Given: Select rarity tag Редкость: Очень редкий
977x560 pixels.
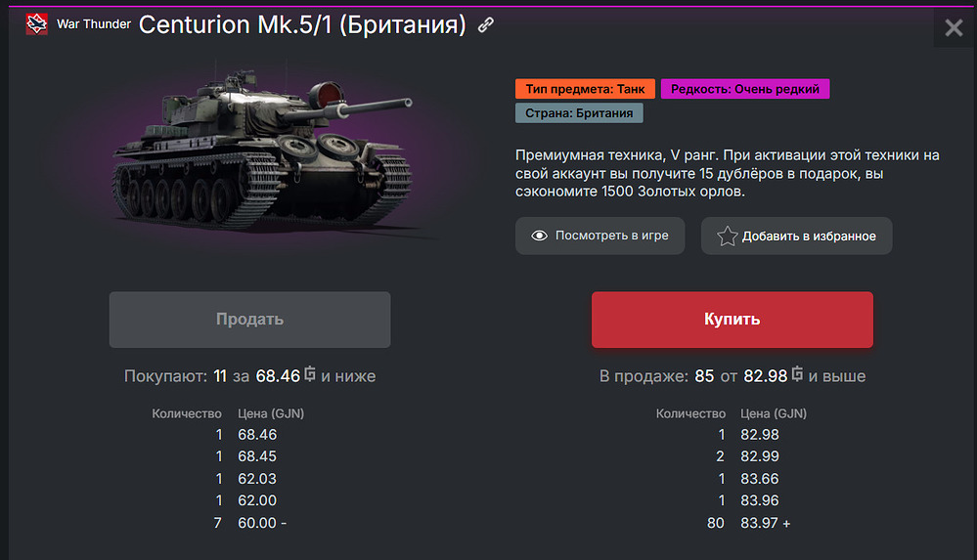Looking at the screenshot, I should point(745,89).
